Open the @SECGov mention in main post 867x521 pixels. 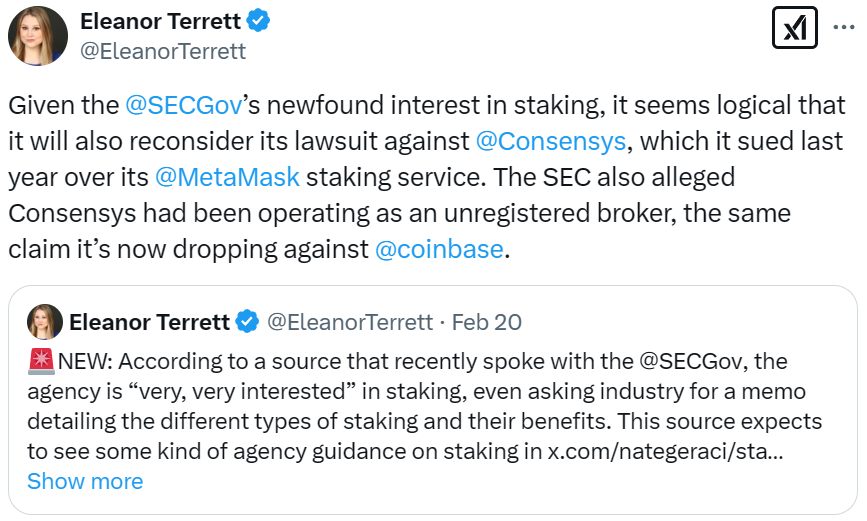(177, 104)
